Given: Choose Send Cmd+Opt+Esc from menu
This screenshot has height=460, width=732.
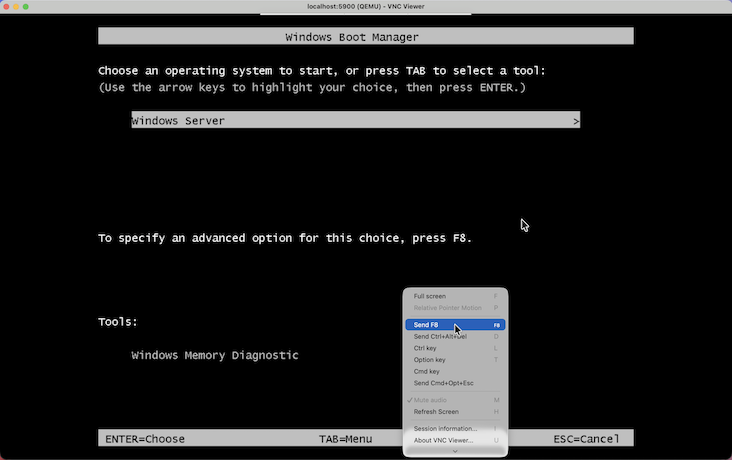Looking at the screenshot, I should (444, 383).
